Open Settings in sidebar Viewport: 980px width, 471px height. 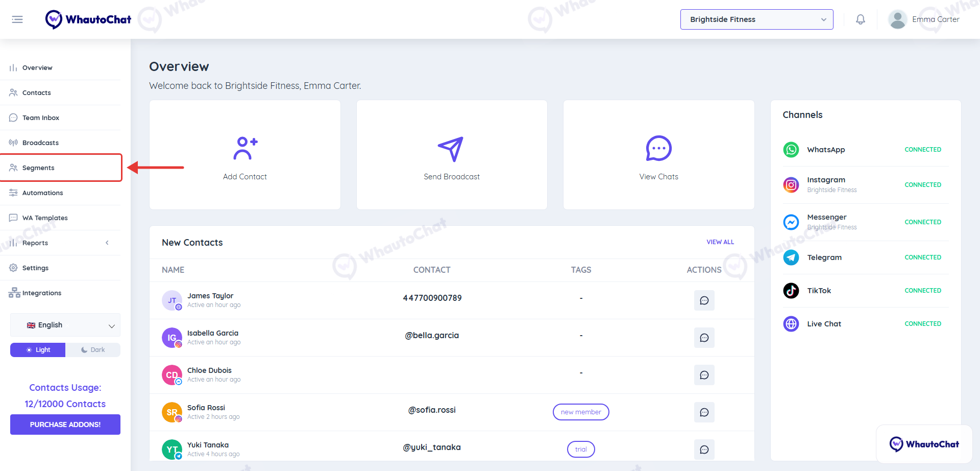point(60,268)
